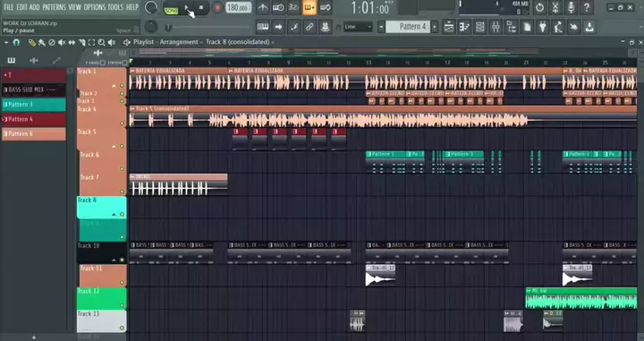Screen dimensions: 644x341
Task: Click the microphone recording icon
Action: 571,7
